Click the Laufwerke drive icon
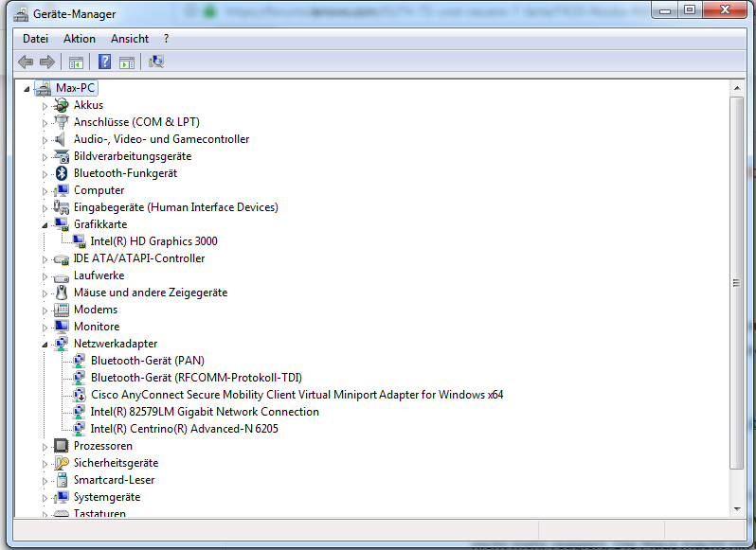 point(62,277)
